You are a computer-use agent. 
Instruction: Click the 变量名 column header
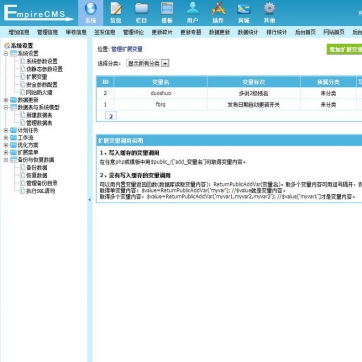[x=161, y=82]
